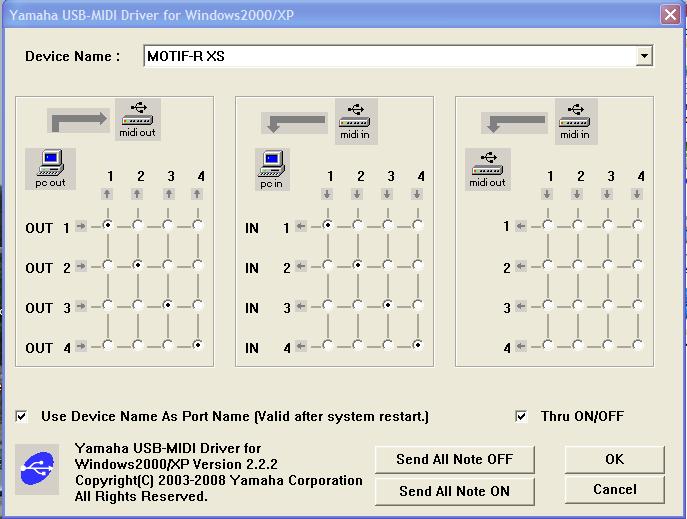Screen dimensions: 687x519
Task: Click the Device Name label
Action: coord(73,56)
